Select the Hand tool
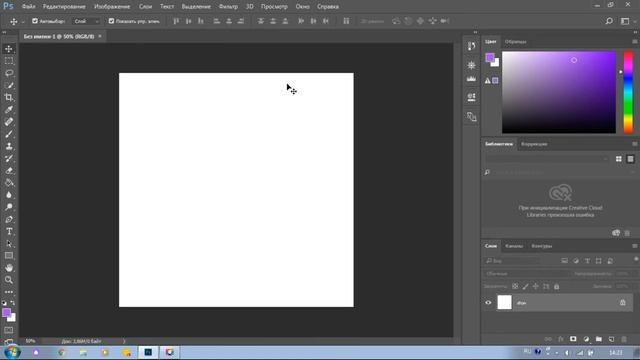This screenshot has height=360, width=640. pyautogui.click(x=9, y=268)
